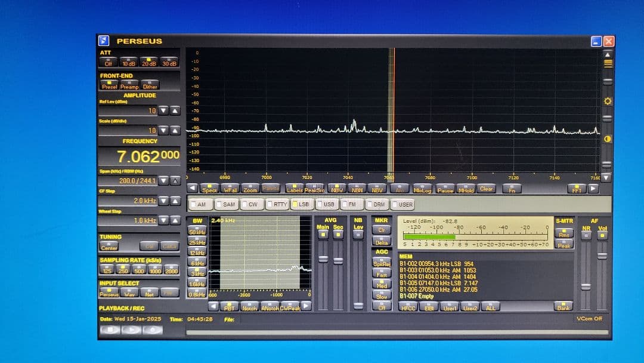Image resolution: width=644 pixels, height=363 pixels.
Task: Enable the NBW noise blanker
Action: pyautogui.click(x=337, y=189)
